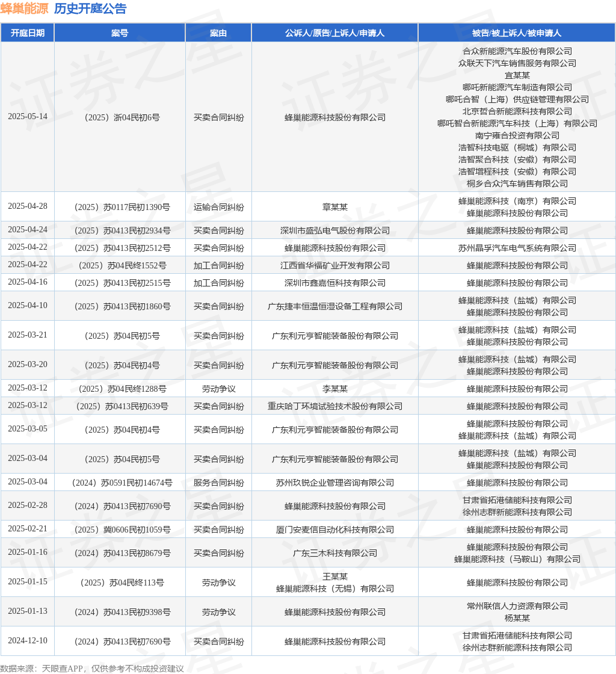This screenshot has width=616, height=674.
Task: Click date cell 2025-05-14
Action: (x=28, y=117)
